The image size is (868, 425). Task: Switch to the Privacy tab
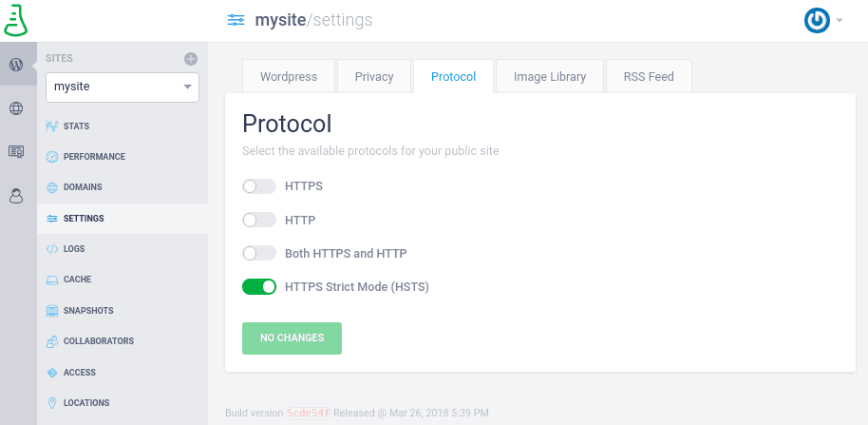coord(374,76)
